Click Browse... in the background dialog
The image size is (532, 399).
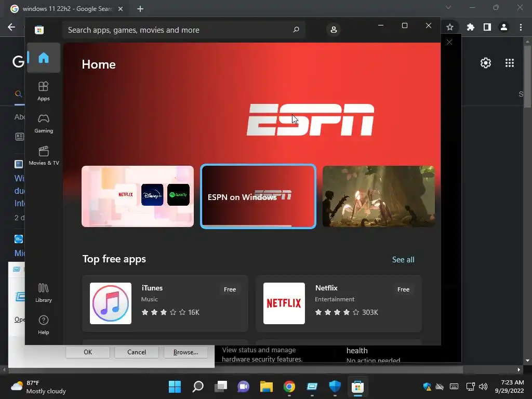coord(185,352)
